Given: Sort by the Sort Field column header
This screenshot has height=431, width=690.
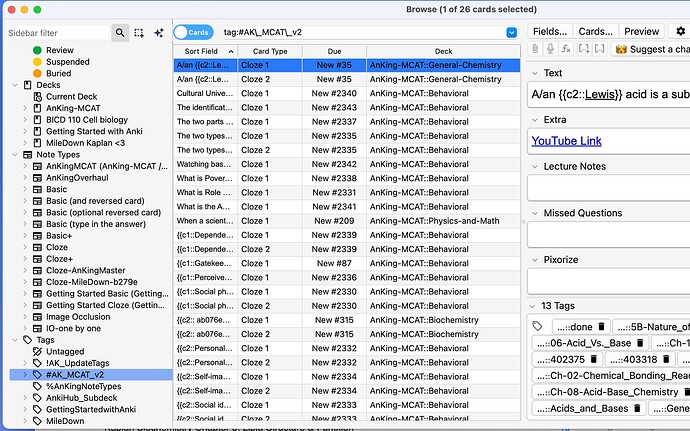Looking at the screenshot, I should tap(206, 51).
